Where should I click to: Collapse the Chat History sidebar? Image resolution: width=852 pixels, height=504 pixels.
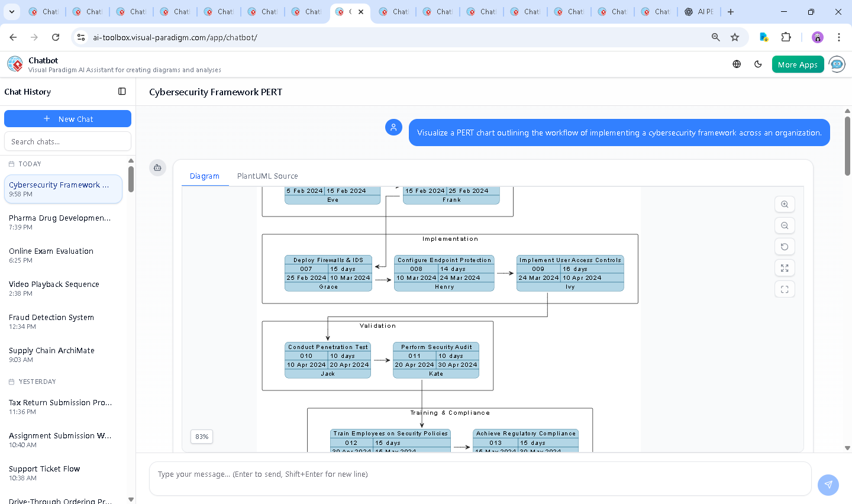(x=122, y=92)
